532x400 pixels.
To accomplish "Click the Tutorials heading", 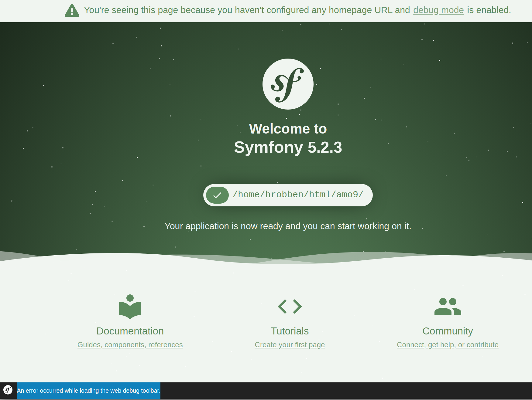I will 290,331.
